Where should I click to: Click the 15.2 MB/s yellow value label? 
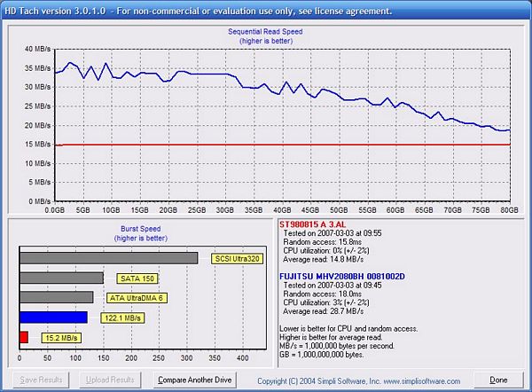61,338
